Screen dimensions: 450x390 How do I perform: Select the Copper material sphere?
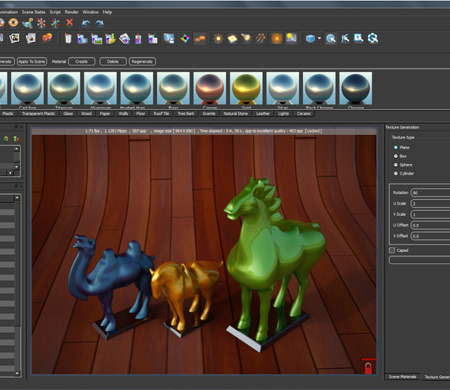(210, 88)
